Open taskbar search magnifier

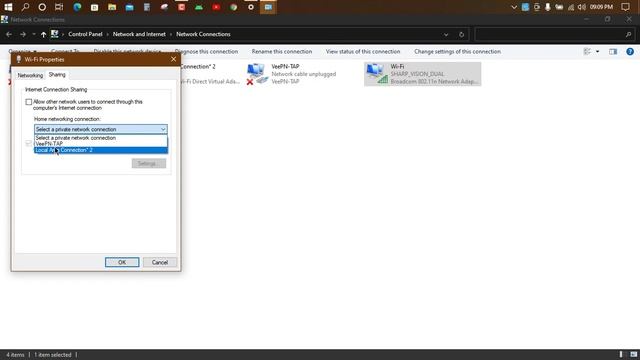click(x=25, y=7)
